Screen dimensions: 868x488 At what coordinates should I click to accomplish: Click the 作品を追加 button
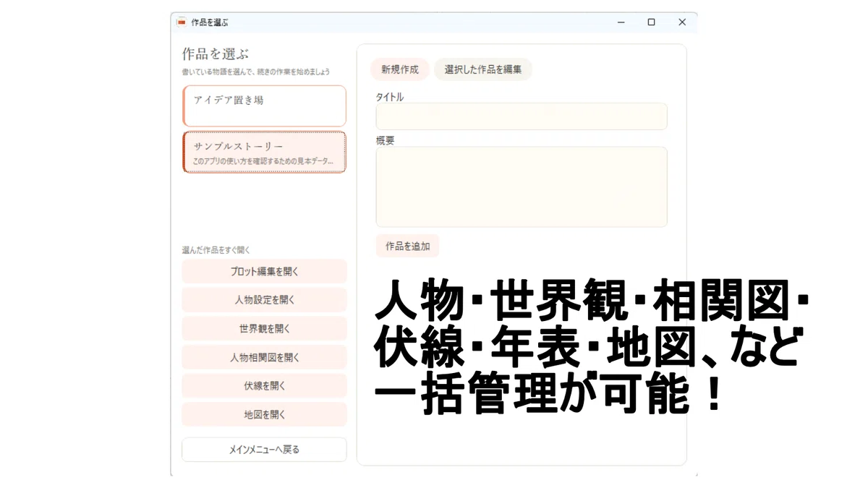pos(407,246)
